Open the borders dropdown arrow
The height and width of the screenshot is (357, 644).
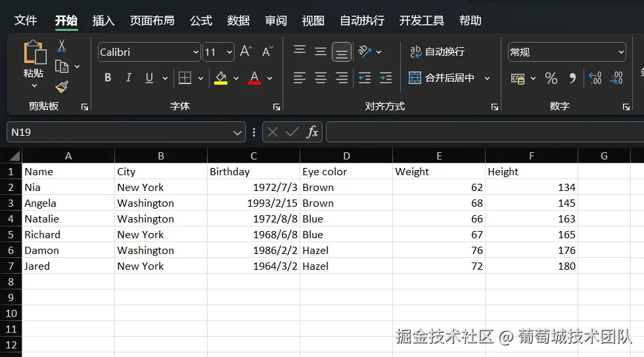coord(201,78)
